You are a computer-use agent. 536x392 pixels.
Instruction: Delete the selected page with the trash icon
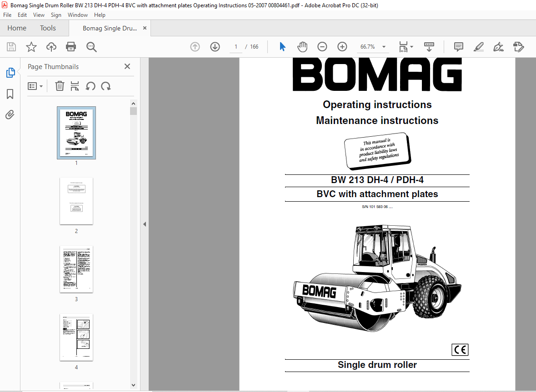(x=60, y=86)
